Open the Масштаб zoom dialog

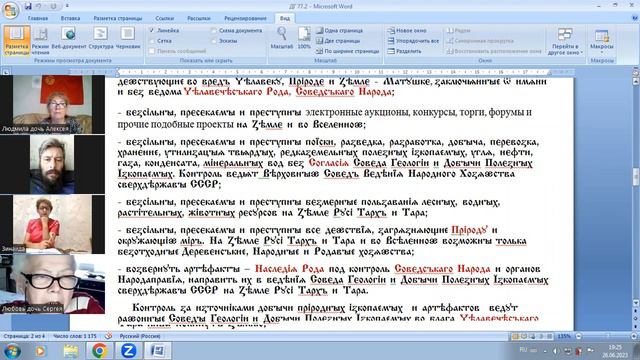pyautogui.click(x=282, y=39)
